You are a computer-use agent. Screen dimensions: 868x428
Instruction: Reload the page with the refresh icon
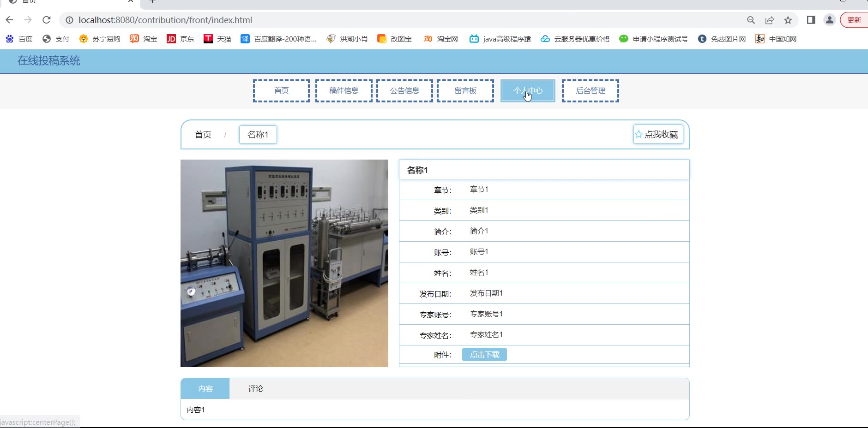pyautogui.click(x=47, y=20)
